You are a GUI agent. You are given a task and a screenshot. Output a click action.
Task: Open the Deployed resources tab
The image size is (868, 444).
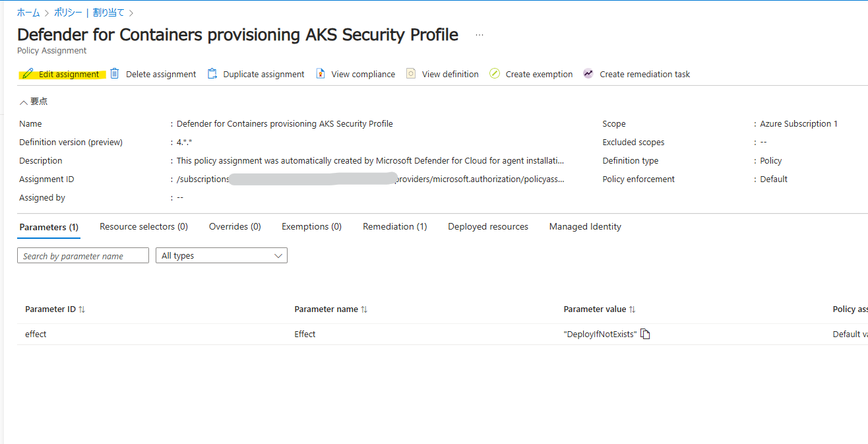(488, 226)
